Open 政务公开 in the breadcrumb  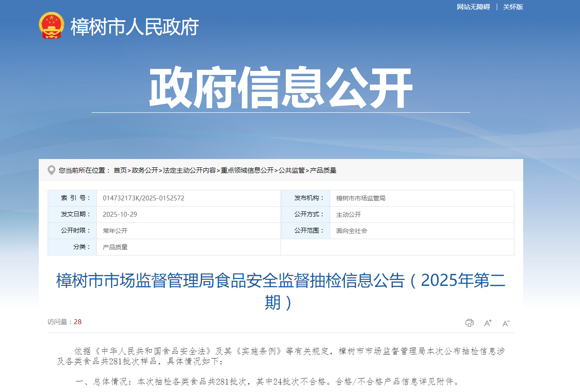click(x=144, y=170)
